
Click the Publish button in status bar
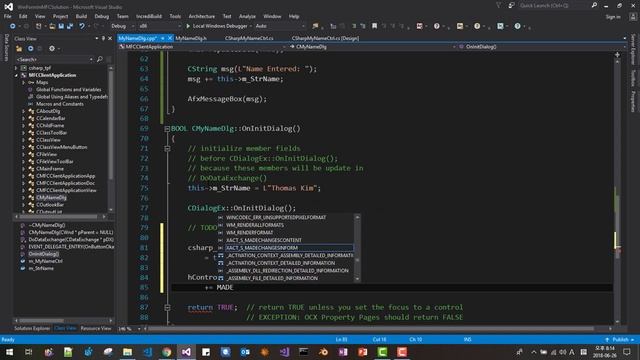pyautogui.click(x=620, y=340)
